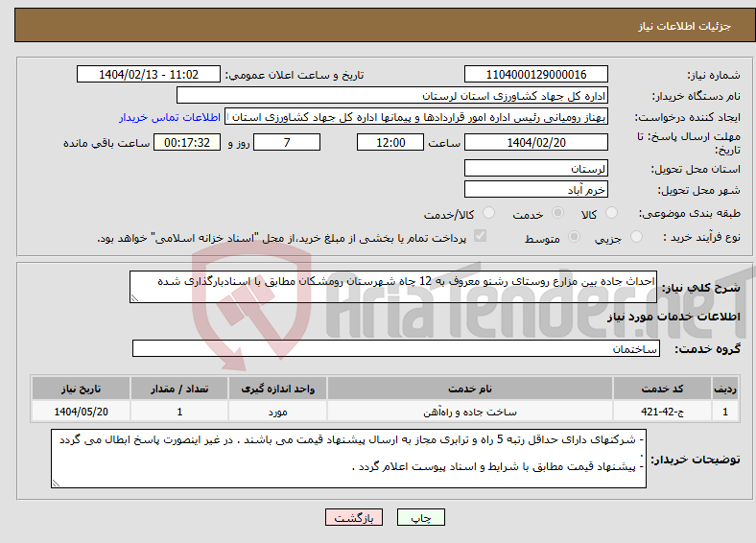Select the کالا radio button
The height and width of the screenshot is (543, 756).
click(611, 213)
